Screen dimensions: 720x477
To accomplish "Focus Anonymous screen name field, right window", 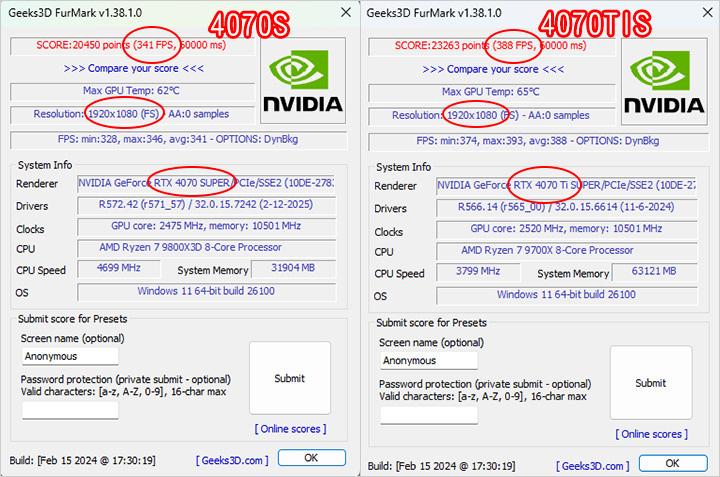I will click(429, 360).
